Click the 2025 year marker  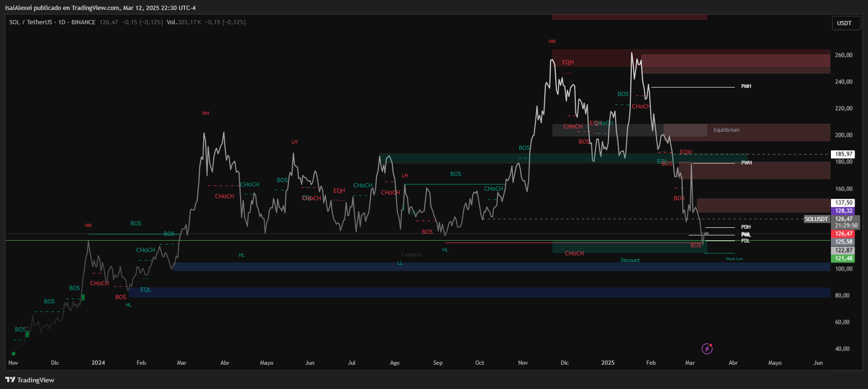coord(608,363)
